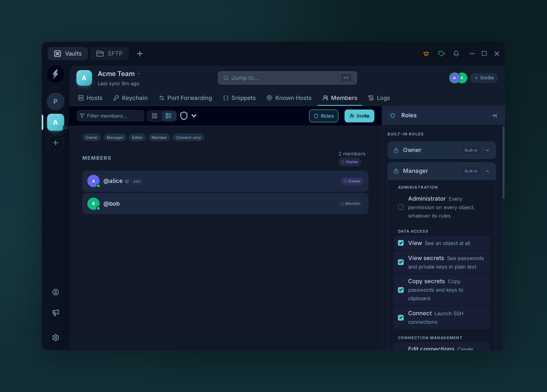Click the orange crown upgrade icon
The height and width of the screenshot is (392, 547).
[x=426, y=54]
